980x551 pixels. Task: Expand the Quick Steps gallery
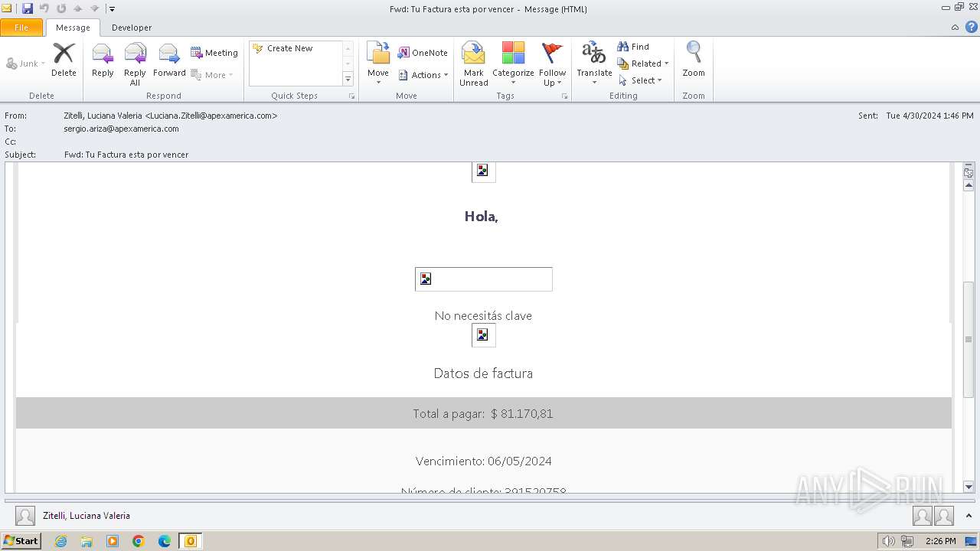click(348, 79)
